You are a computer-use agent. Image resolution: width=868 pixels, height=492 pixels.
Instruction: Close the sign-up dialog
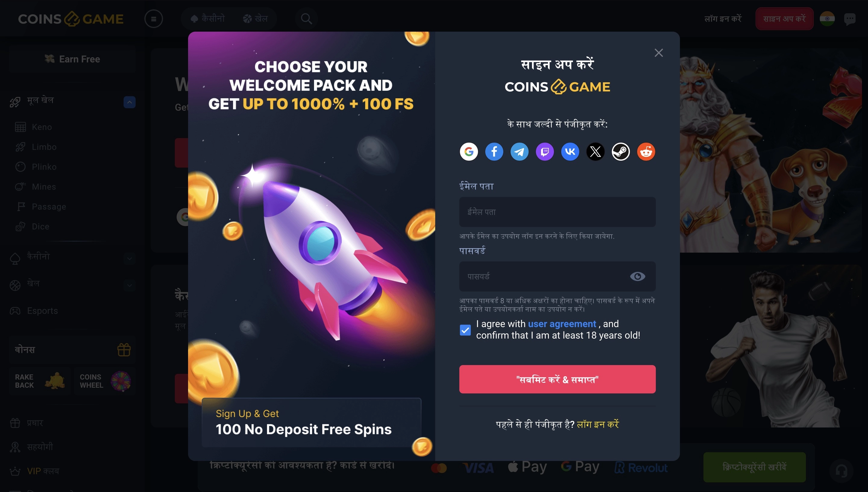pos(659,53)
